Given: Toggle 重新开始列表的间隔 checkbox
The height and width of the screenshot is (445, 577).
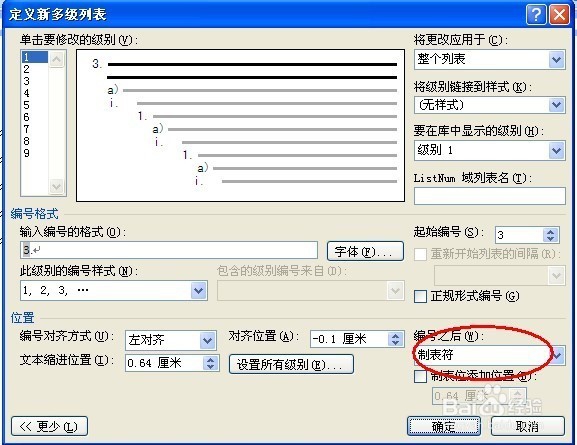Looking at the screenshot, I should 420,254.
